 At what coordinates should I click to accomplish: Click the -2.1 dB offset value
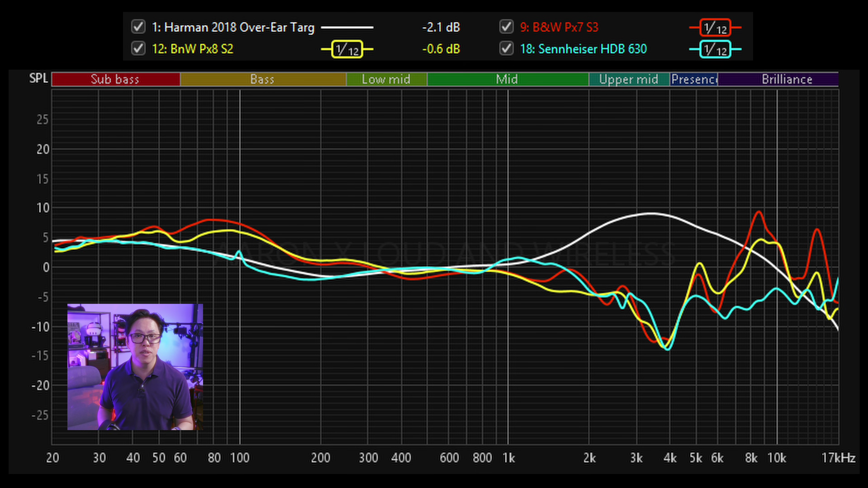coord(441,27)
